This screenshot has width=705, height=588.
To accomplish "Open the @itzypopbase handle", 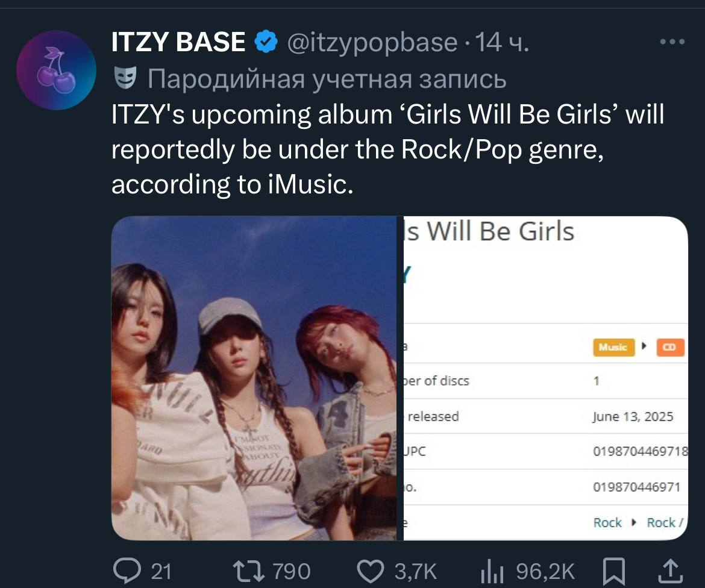I will click(x=372, y=42).
